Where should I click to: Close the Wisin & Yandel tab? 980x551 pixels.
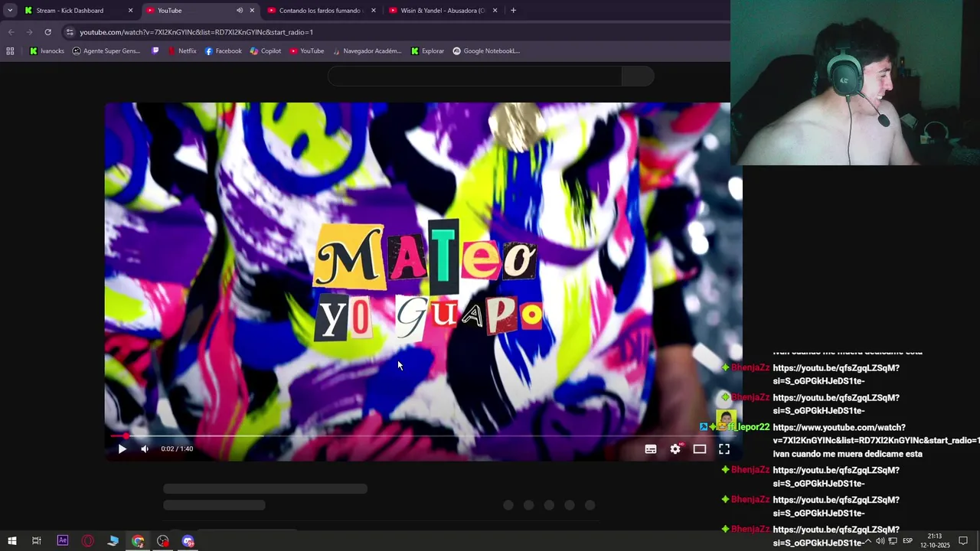pyautogui.click(x=495, y=11)
